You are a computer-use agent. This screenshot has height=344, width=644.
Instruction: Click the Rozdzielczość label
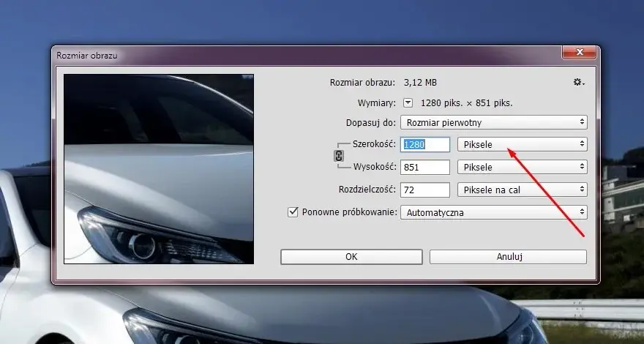(x=367, y=190)
